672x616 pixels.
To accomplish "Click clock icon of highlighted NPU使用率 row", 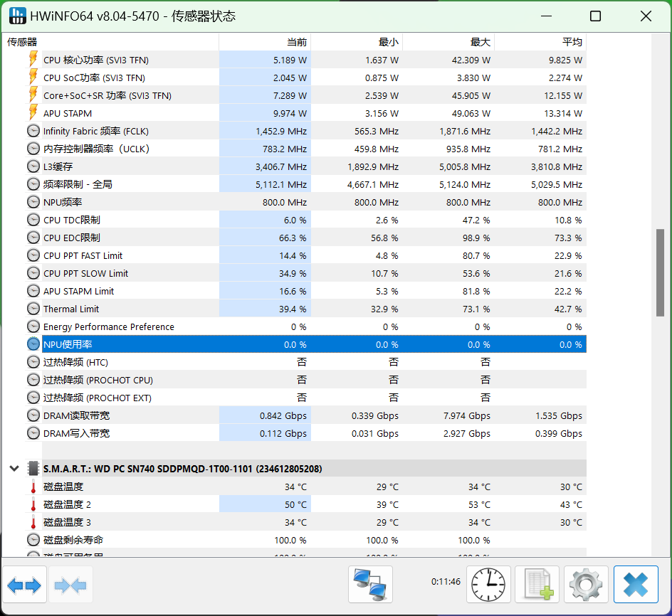I will pyautogui.click(x=33, y=344).
